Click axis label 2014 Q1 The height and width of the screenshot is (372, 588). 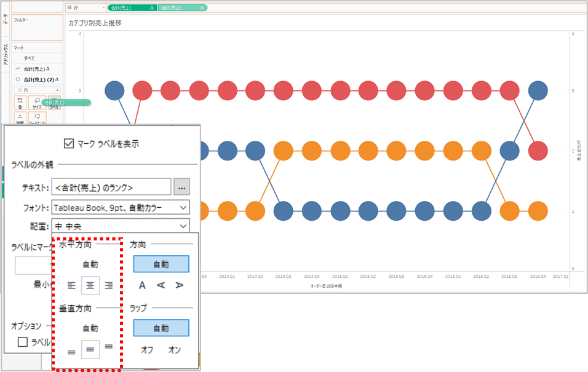pyautogui.click(x=227, y=276)
